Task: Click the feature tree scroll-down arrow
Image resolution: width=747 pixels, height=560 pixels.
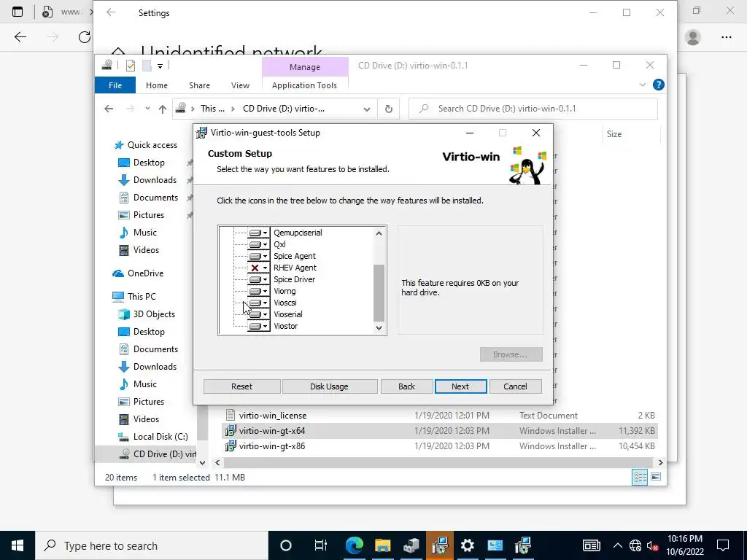Action: pyautogui.click(x=379, y=327)
